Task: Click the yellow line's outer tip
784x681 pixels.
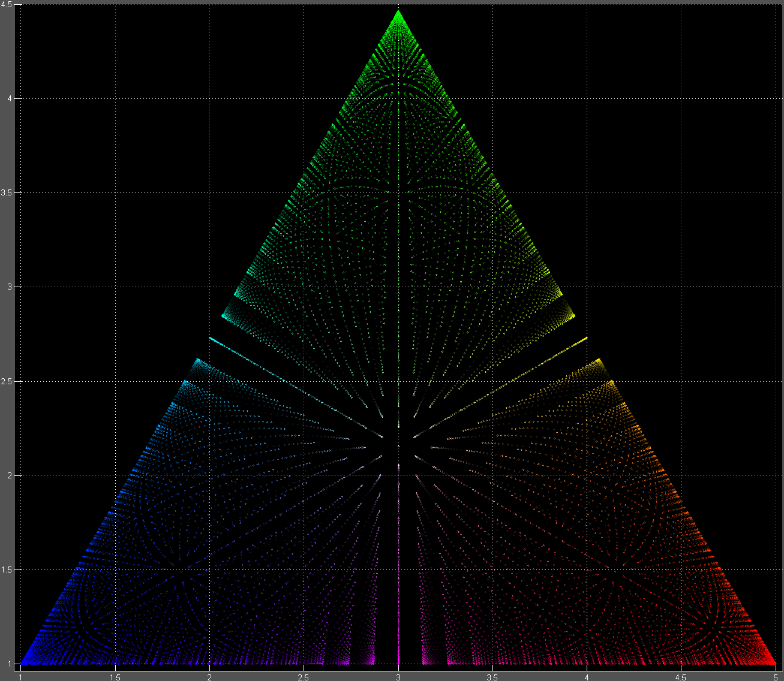Action: pos(585,338)
